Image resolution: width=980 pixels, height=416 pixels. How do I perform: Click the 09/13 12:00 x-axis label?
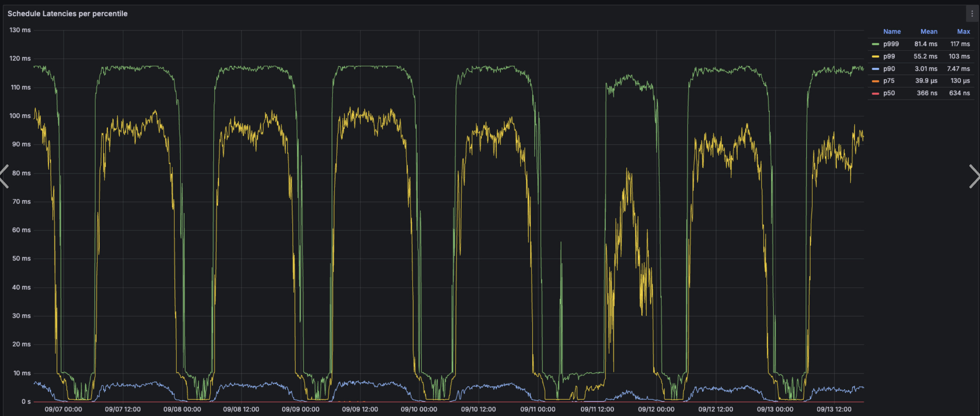click(x=834, y=409)
